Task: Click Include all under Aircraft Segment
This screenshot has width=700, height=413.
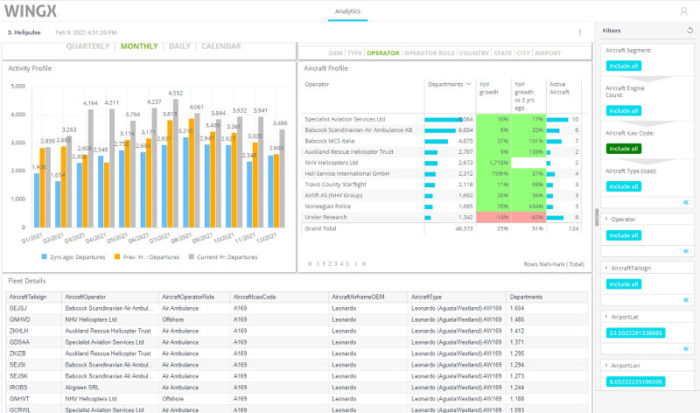Action: pos(623,65)
